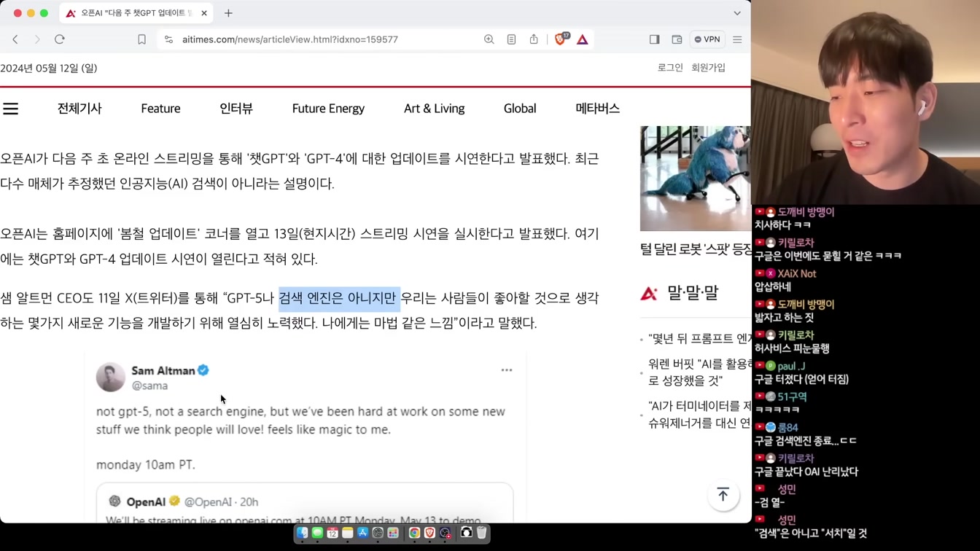The image size is (980, 551).
Task: Reload the aitimes article page
Action: click(x=60, y=39)
